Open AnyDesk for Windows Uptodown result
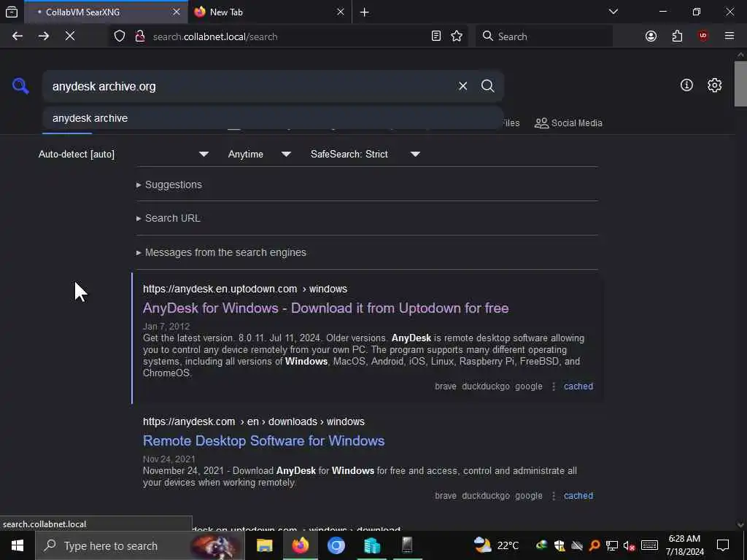 pos(326,308)
